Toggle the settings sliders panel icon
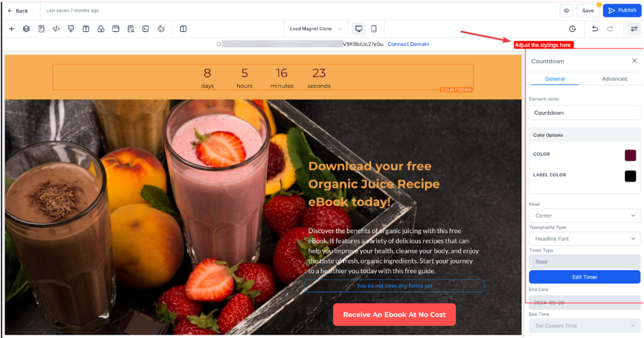Image resolution: width=644 pixels, height=338 pixels. coord(634,29)
